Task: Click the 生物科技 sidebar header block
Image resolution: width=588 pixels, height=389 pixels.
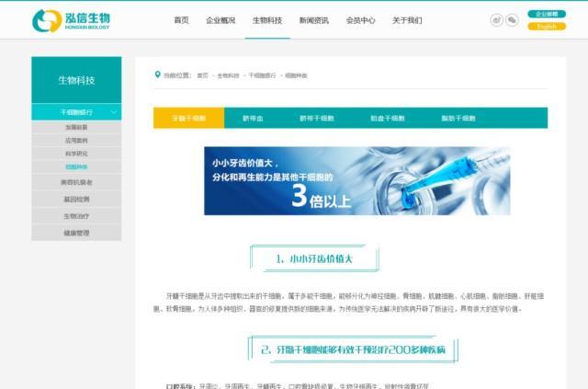Action: tap(76, 80)
